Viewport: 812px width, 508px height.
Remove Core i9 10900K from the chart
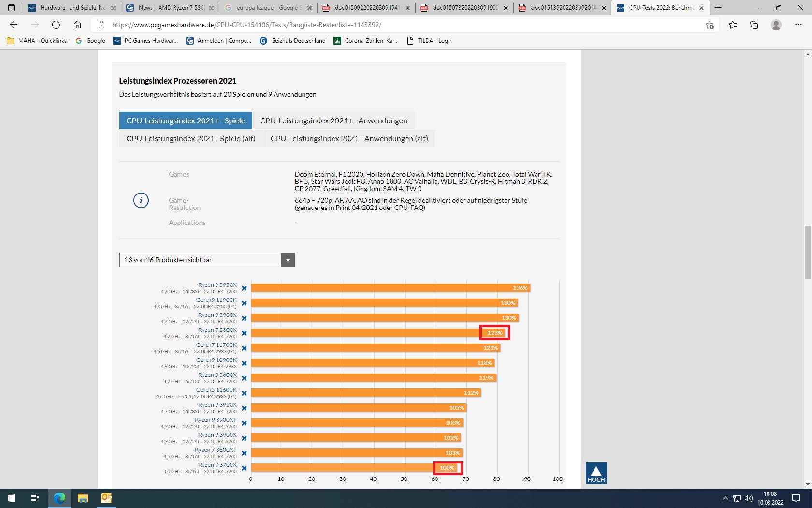[244, 363]
